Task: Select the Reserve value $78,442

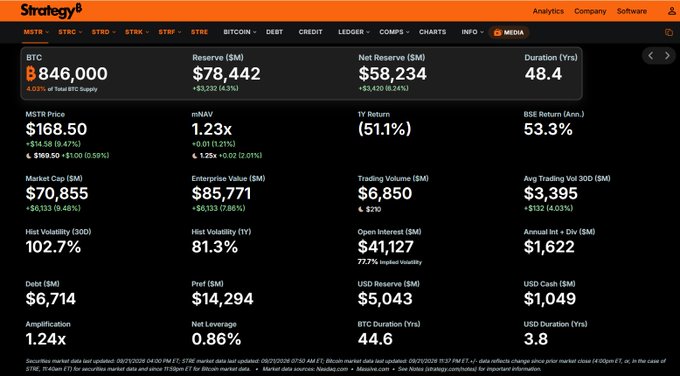Action: tap(226, 74)
